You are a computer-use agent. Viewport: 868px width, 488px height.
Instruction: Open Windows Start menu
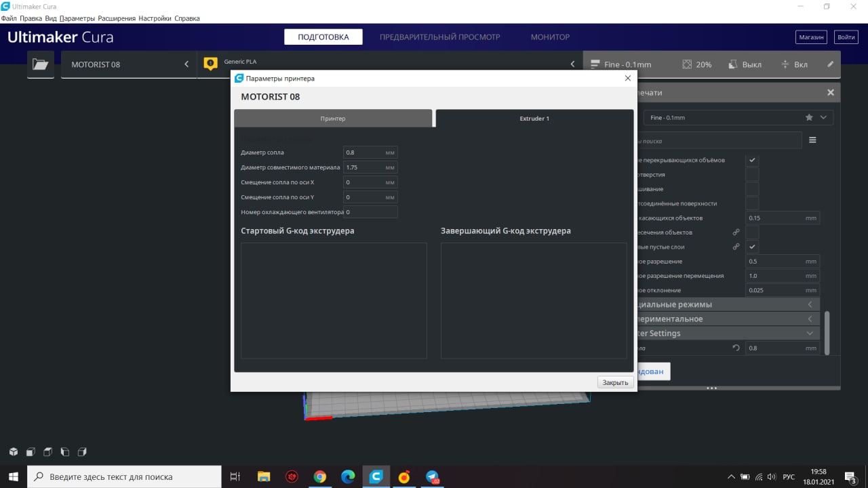click(x=14, y=476)
